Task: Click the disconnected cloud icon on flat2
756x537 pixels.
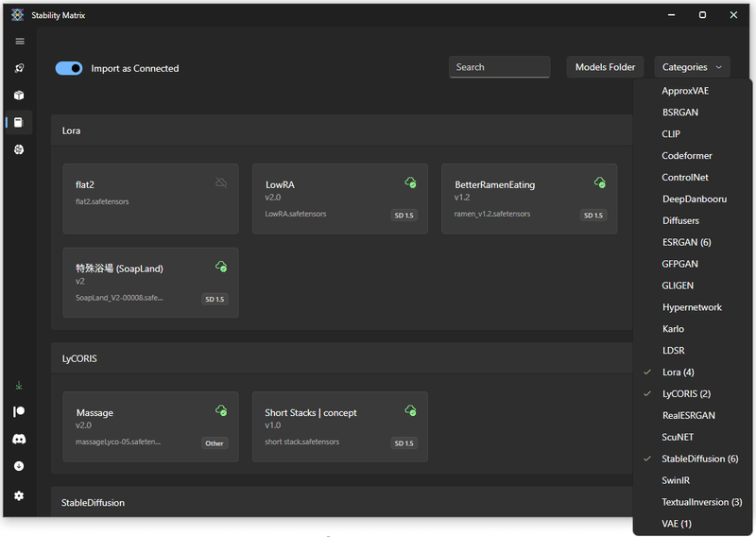Action: click(x=221, y=182)
